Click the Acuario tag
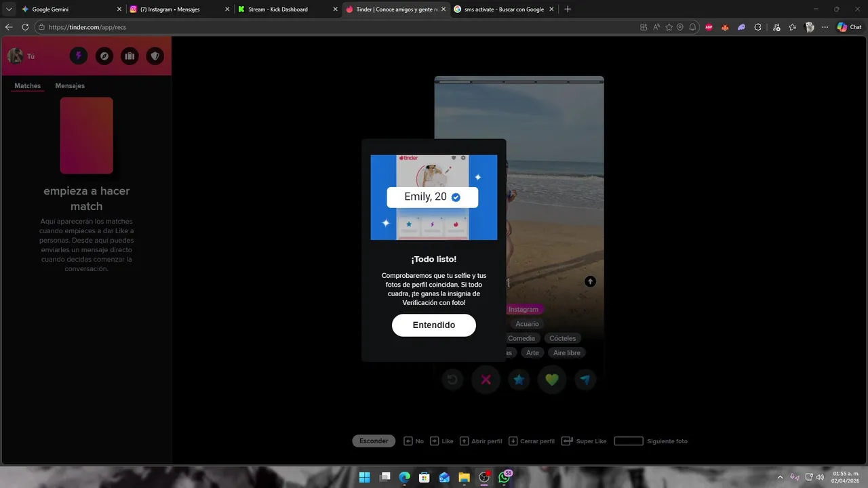 tap(527, 324)
